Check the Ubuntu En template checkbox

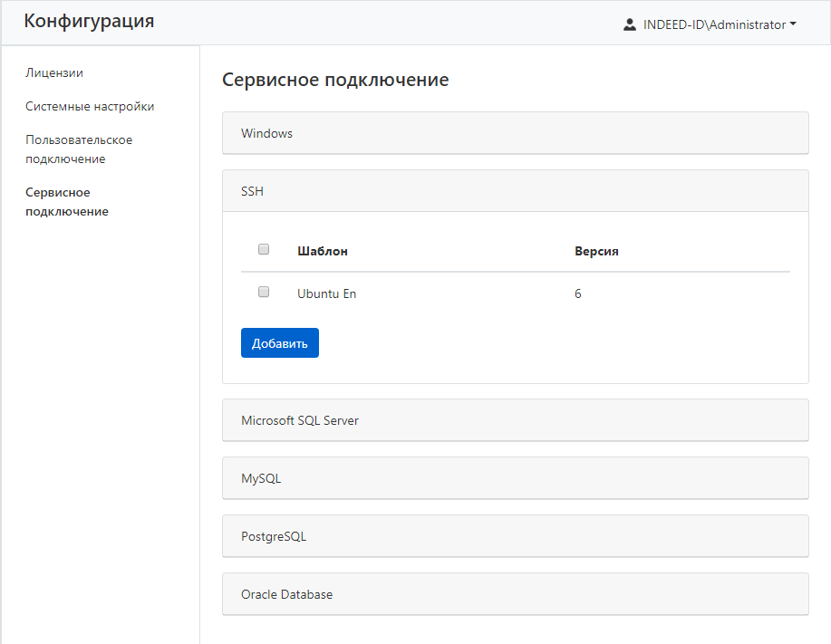pos(264,292)
